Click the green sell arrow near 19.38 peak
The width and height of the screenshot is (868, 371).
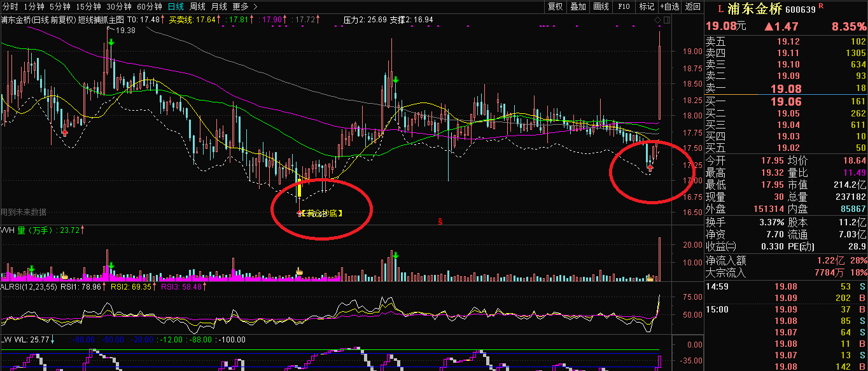point(111,43)
